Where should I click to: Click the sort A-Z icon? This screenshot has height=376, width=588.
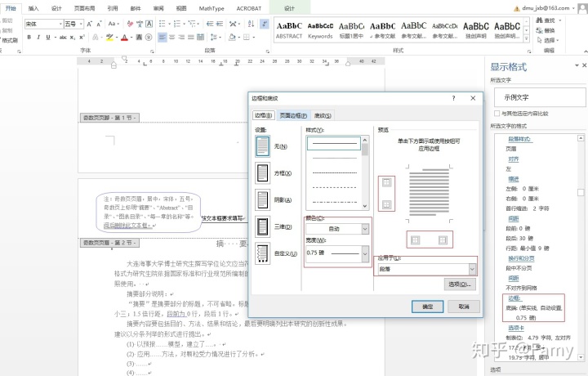coord(251,24)
